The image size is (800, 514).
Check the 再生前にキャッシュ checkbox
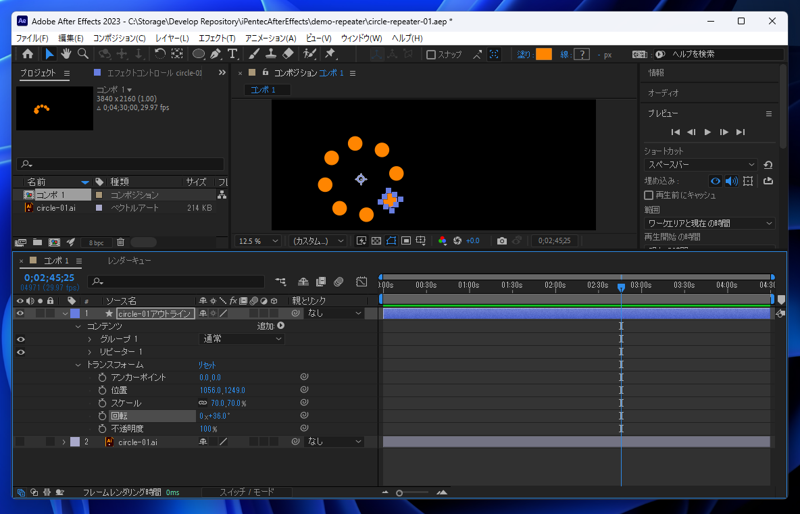[649, 195]
